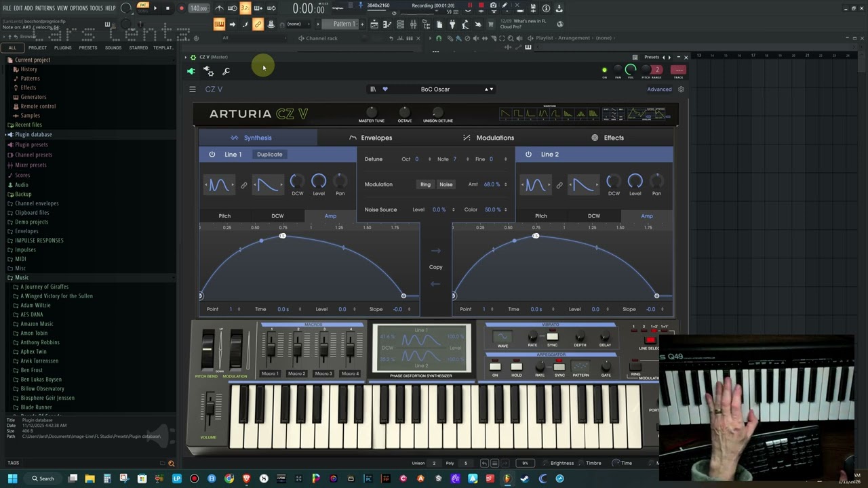
Task: Click the screenshot camera icon in recorder bar
Action: point(493,5)
